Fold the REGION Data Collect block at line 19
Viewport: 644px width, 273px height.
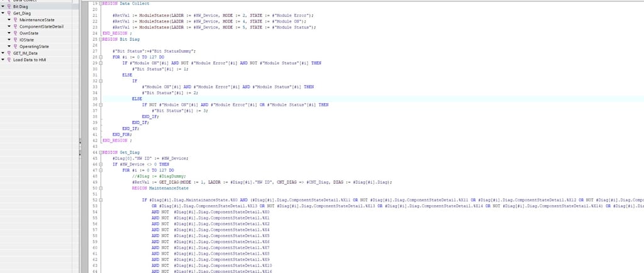coord(101,3)
